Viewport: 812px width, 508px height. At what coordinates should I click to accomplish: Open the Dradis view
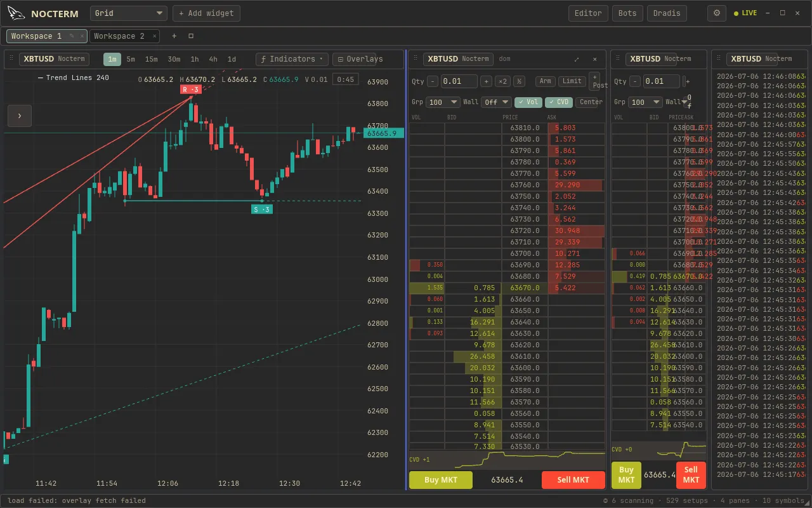667,13
